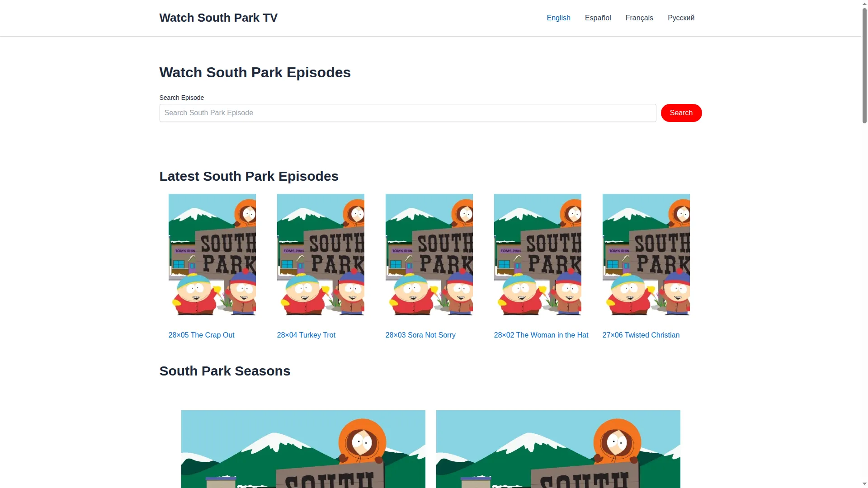The width and height of the screenshot is (868, 488).
Task: Click the Latest South Park Episodes heading
Action: (249, 176)
